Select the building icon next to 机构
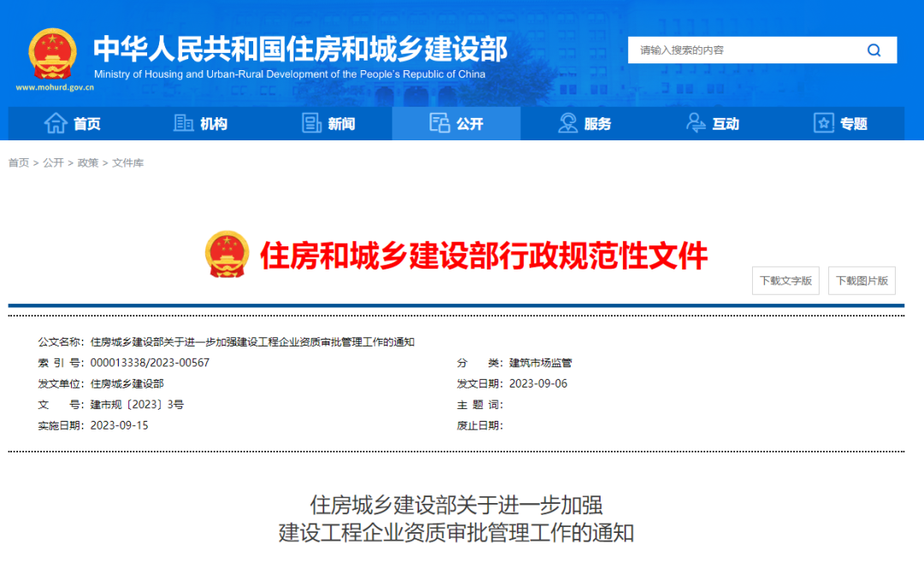Image resolution: width=924 pixels, height=568 pixels. point(183,123)
